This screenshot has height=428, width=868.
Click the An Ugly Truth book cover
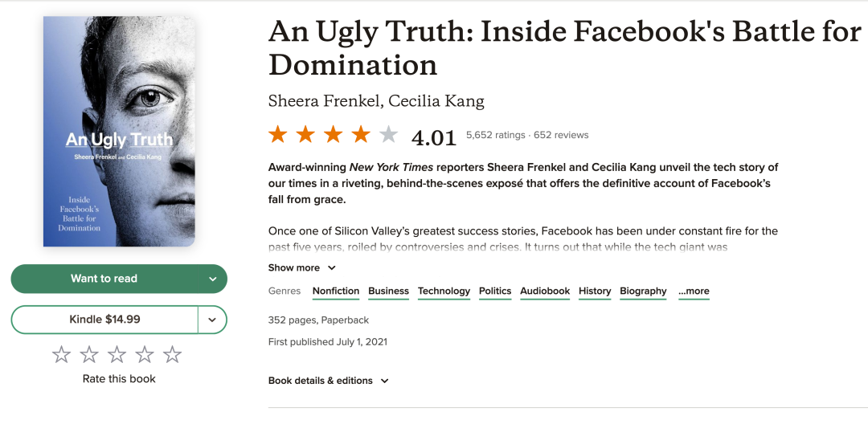tap(119, 131)
